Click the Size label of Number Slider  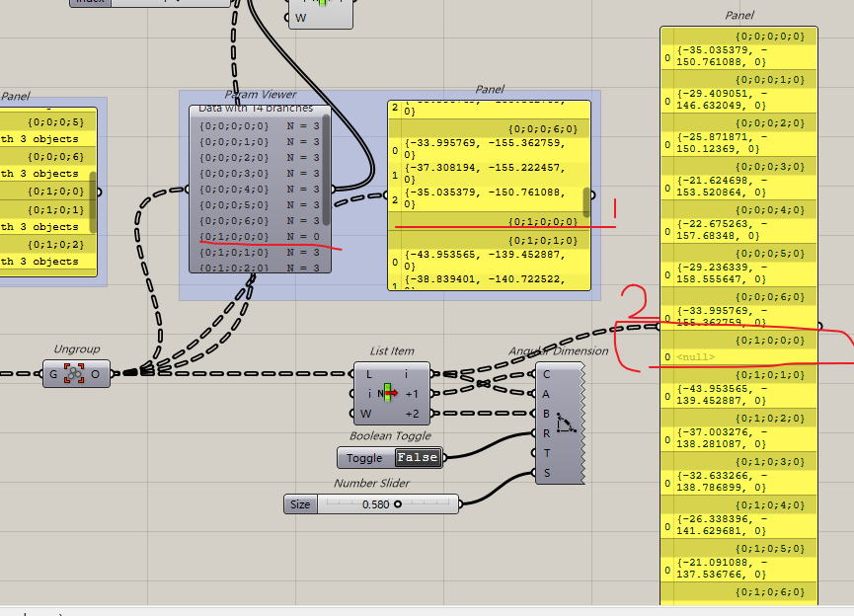click(x=300, y=504)
